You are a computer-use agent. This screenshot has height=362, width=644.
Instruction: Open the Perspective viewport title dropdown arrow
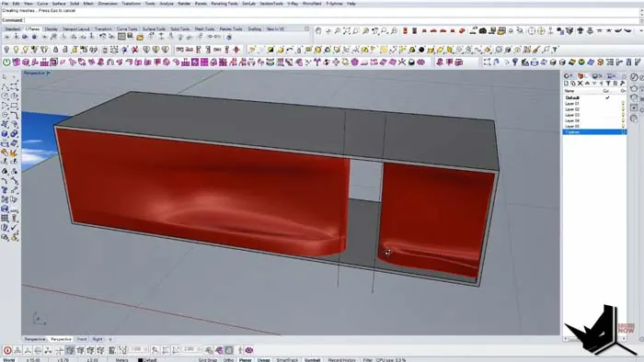click(x=49, y=73)
